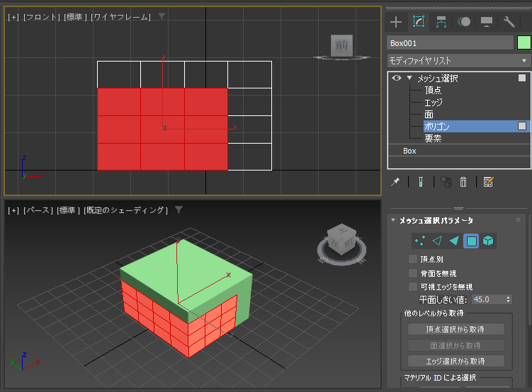This screenshot has height=392, width=532.
Task: Click the ViewCube in perspective viewport
Action: (341, 239)
